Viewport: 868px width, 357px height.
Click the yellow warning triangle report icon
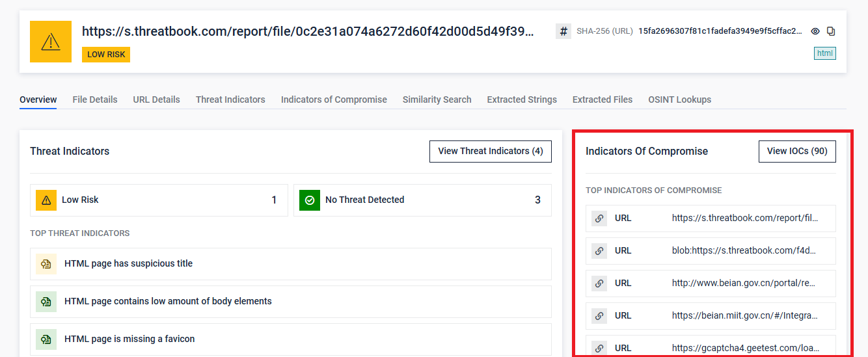coord(51,42)
